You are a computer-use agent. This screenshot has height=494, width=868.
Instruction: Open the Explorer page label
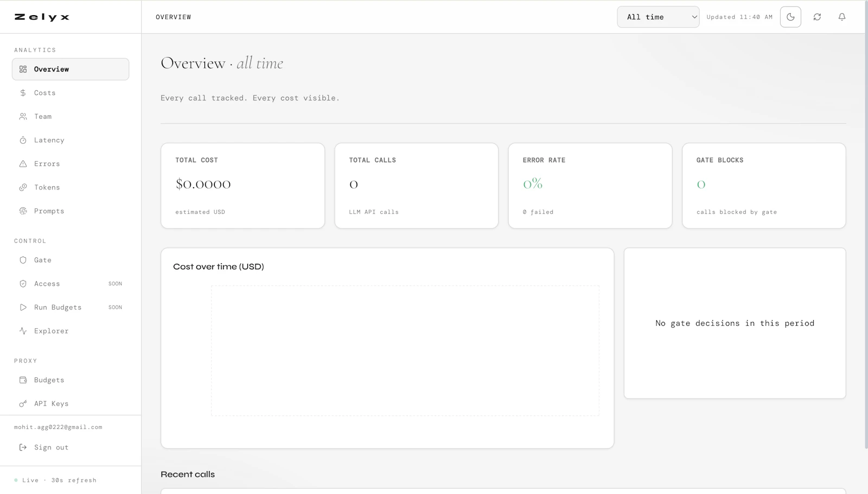[52, 331]
